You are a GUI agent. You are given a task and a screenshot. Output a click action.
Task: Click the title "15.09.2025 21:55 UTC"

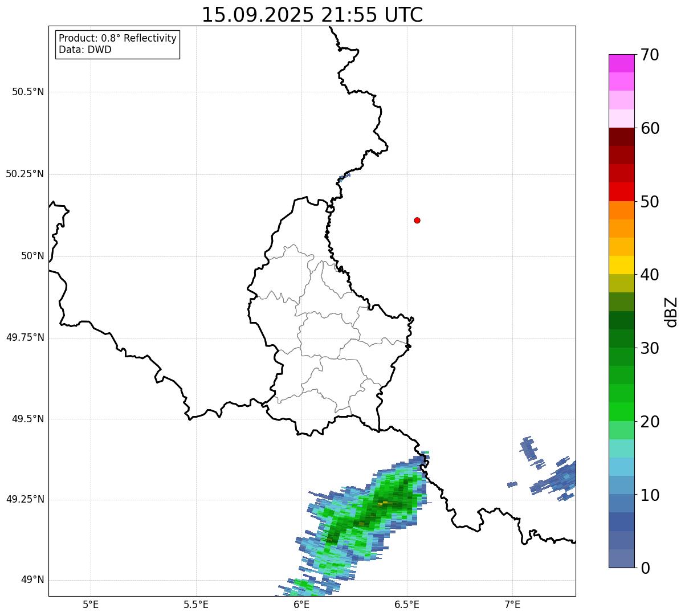pyautogui.click(x=312, y=14)
